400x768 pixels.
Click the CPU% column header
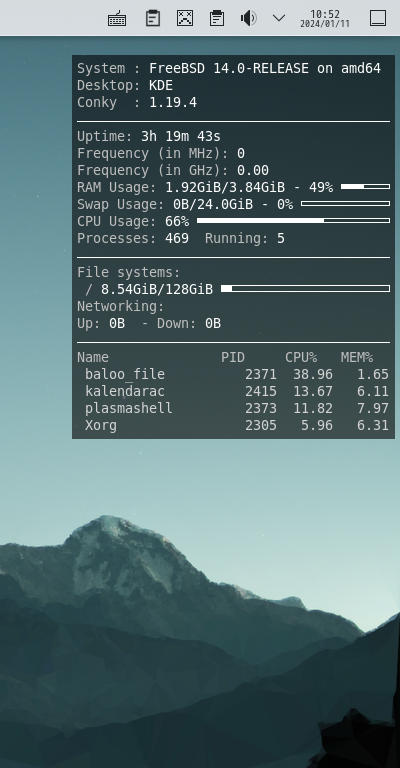(301, 358)
